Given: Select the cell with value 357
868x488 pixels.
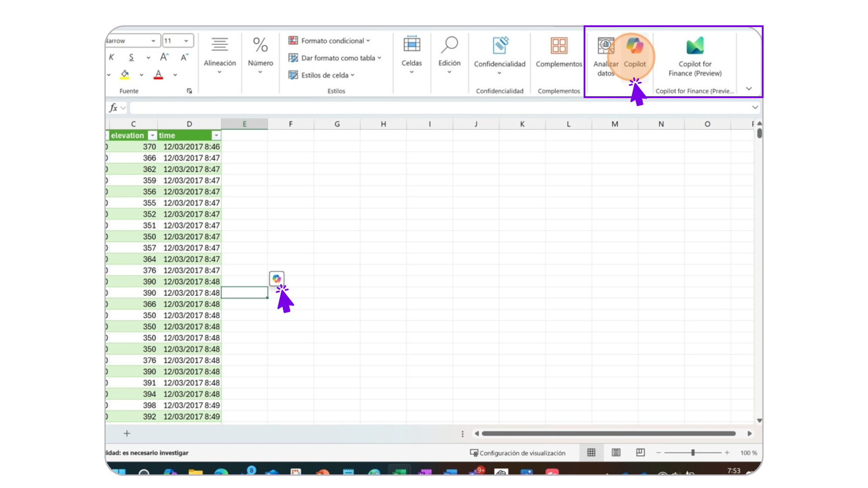Looking at the screenshot, I should pyautogui.click(x=133, y=248).
